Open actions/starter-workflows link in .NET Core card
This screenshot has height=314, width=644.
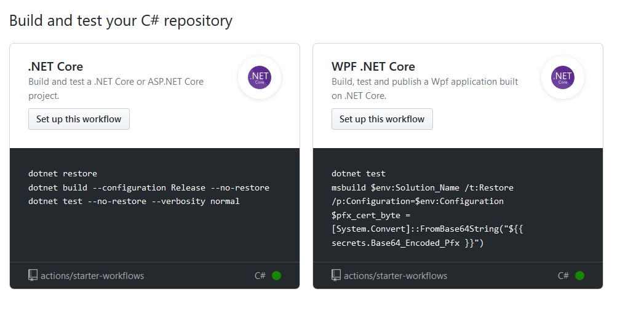(x=92, y=276)
